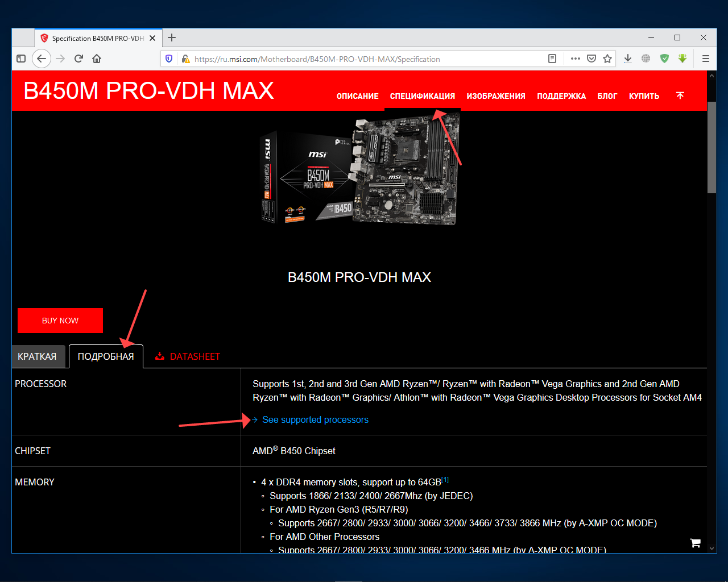Close the Specification B450M PRO-VDH tab
The image size is (728, 582).
pyautogui.click(x=152, y=38)
